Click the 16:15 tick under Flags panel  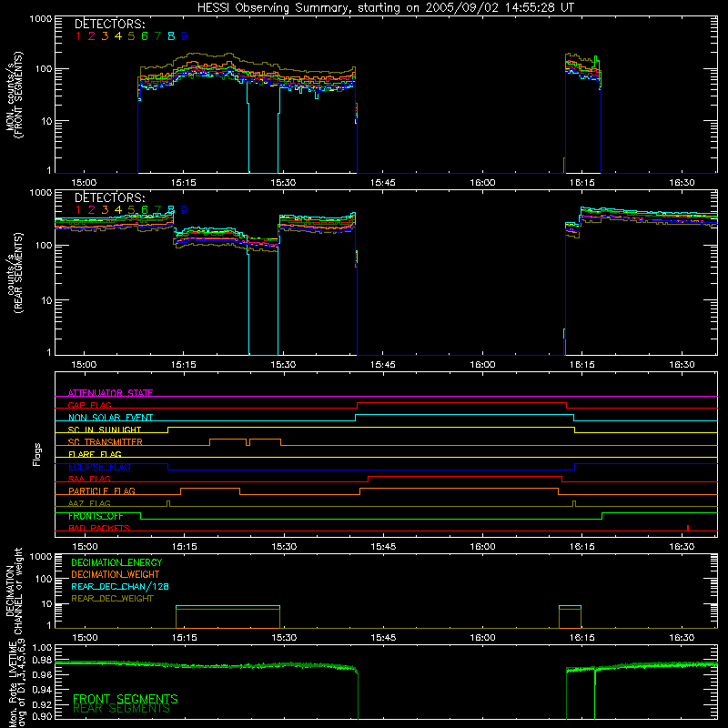coord(582,547)
